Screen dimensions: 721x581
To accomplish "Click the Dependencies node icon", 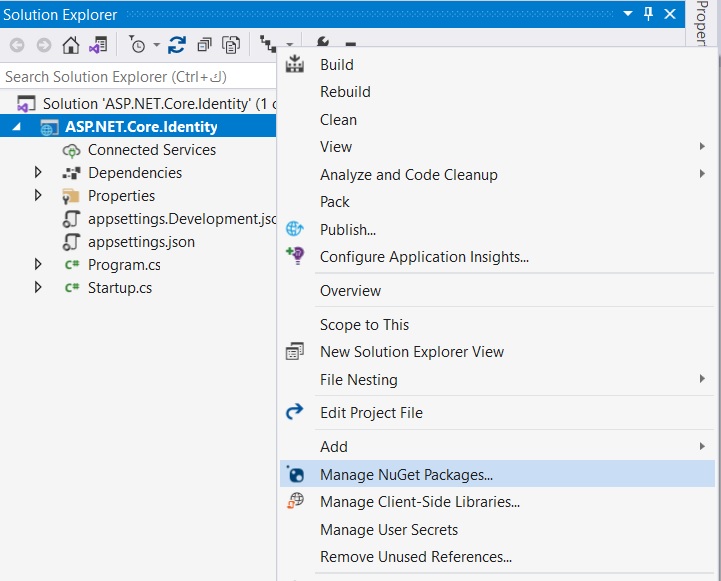I will coord(71,173).
